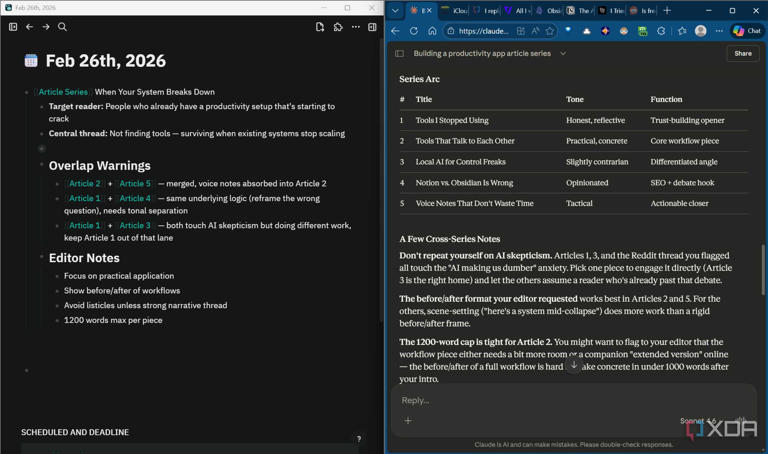View site information lock icon
This screenshot has width=768, height=454.
tap(451, 31)
